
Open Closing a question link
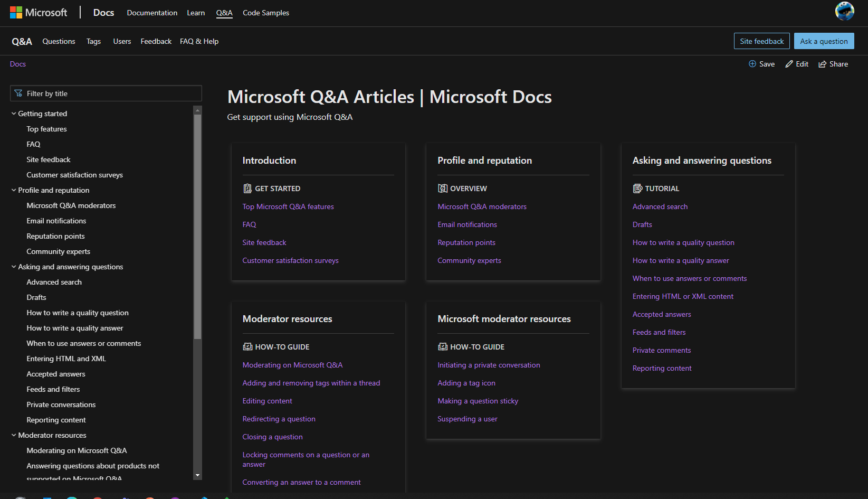coord(272,437)
